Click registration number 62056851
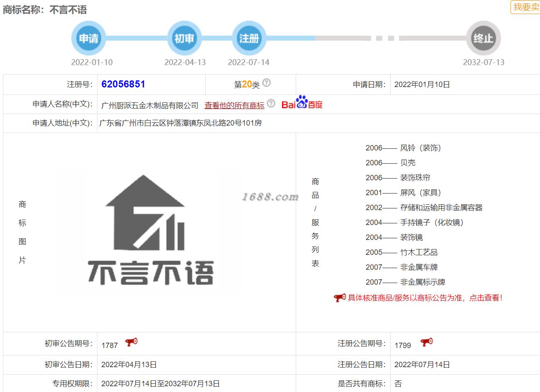Image resolution: width=540 pixels, height=392 pixels. (123, 84)
